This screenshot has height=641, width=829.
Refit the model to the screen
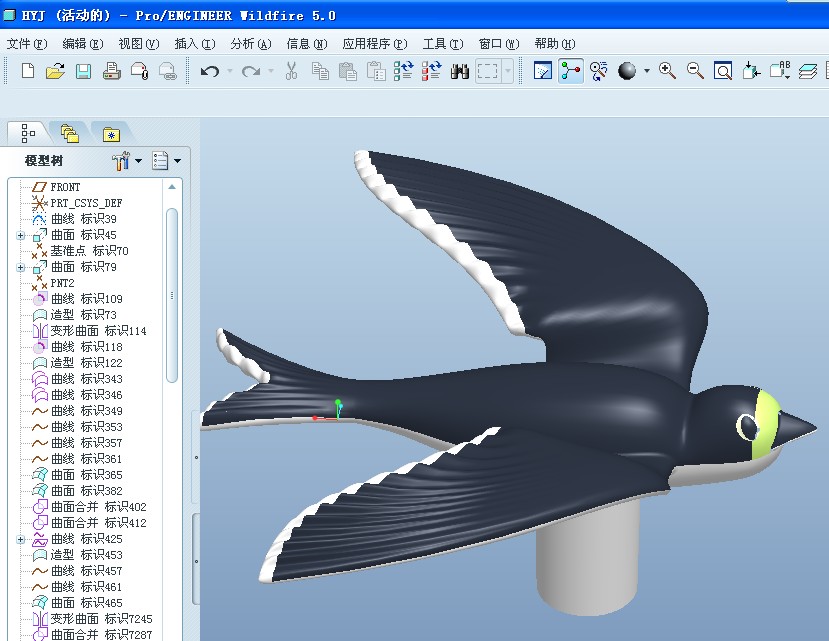click(723, 70)
